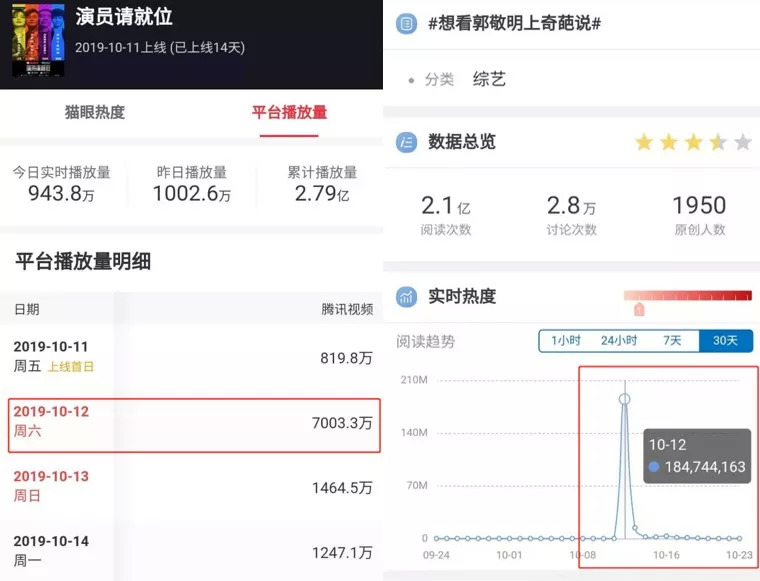Image resolution: width=760 pixels, height=581 pixels.
Task: Click the 1247.1万 play count value
Action: (342, 553)
